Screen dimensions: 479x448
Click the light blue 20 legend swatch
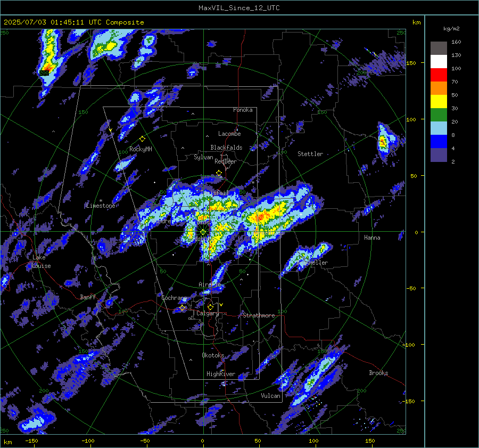coord(439,128)
